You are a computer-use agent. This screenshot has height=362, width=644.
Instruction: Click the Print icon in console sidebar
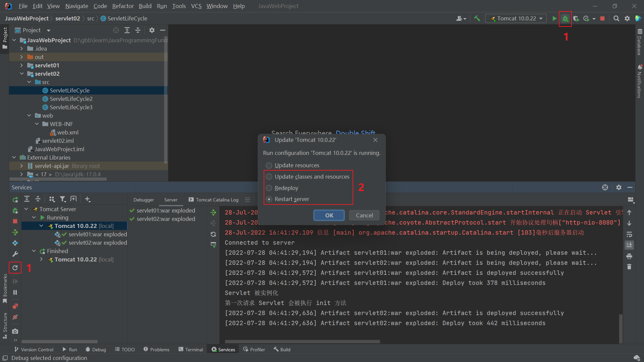[x=629, y=256]
